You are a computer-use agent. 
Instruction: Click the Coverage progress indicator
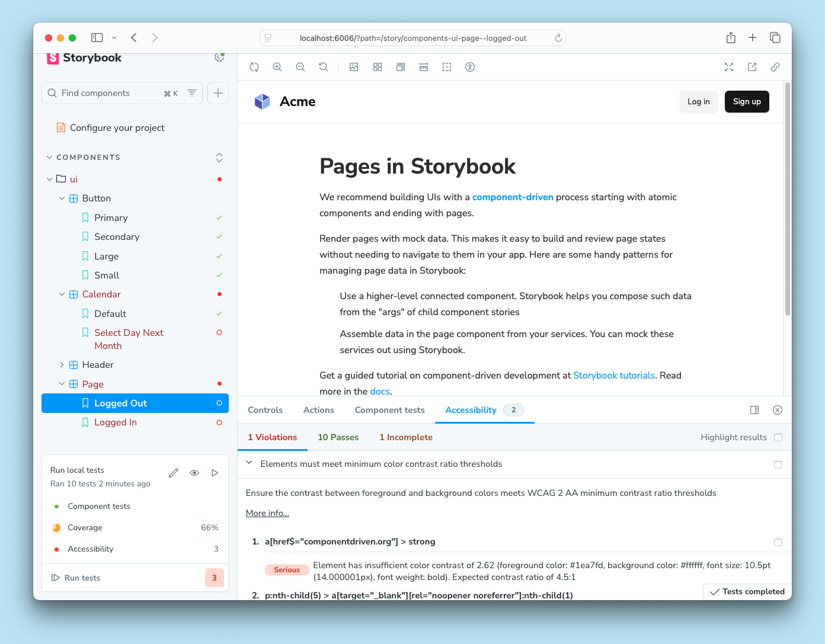tap(56, 527)
